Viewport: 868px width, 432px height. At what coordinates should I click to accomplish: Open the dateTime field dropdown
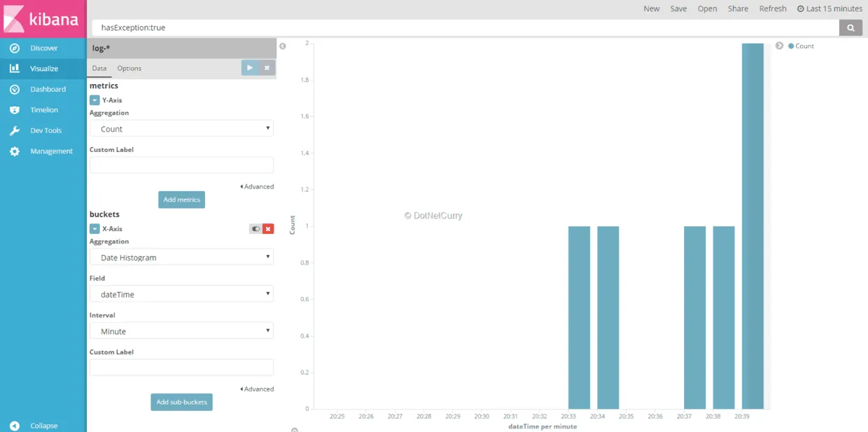[x=181, y=294]
